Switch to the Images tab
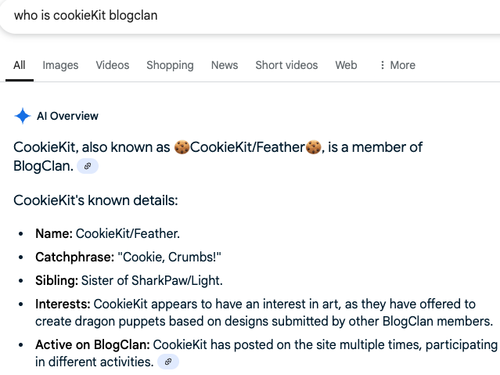The width and height of the screenshot is (500, 375). (60, 65)
